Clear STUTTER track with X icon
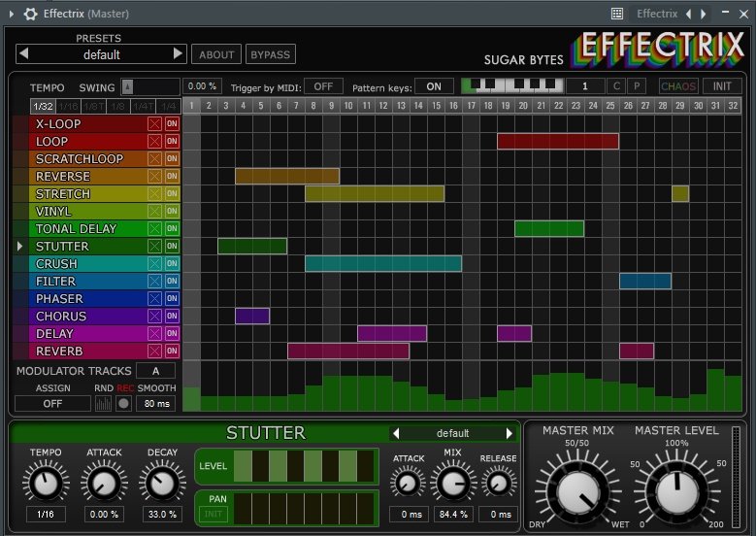756x536 pixels. [x=154, y=246]
